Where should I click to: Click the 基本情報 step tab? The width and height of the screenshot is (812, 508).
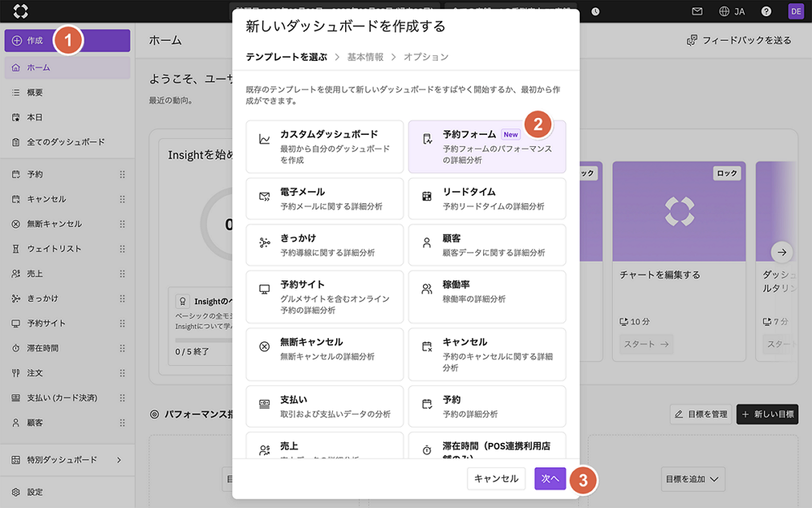tap(365, 57)
